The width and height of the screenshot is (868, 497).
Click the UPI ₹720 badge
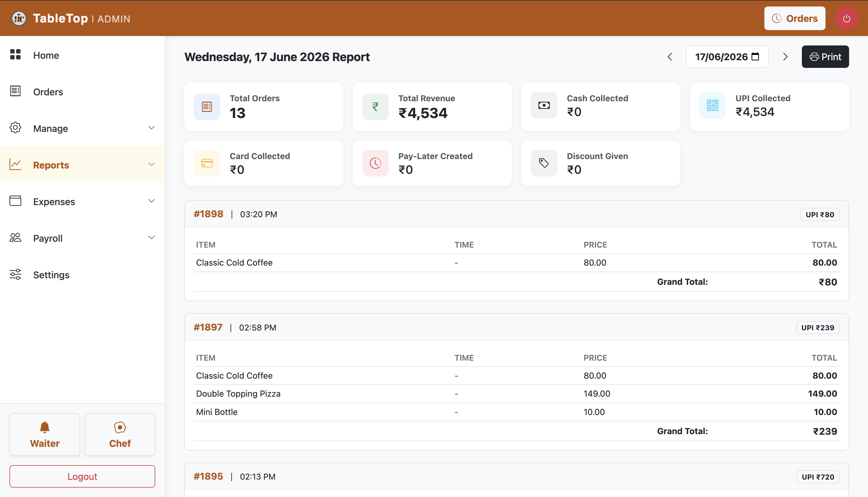[x=818, y=477]
